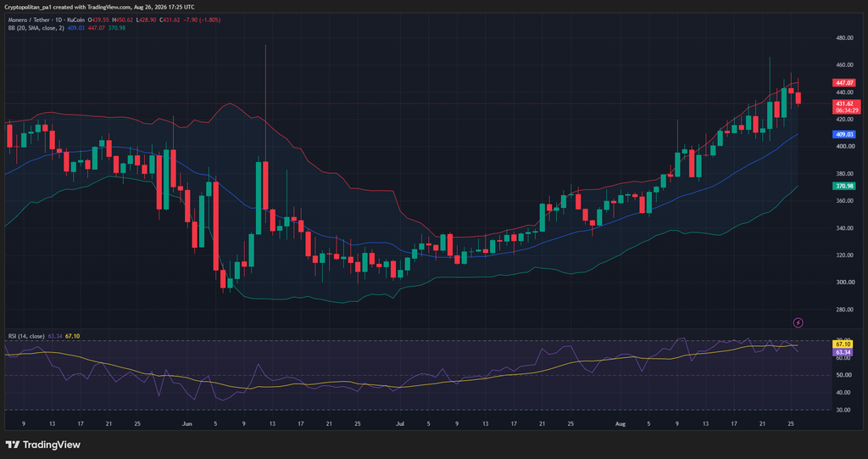This screenshot has width=868, height=459.
Task: Click the blue 409.03 basis tag on price axis
Action: pos(844,134)
